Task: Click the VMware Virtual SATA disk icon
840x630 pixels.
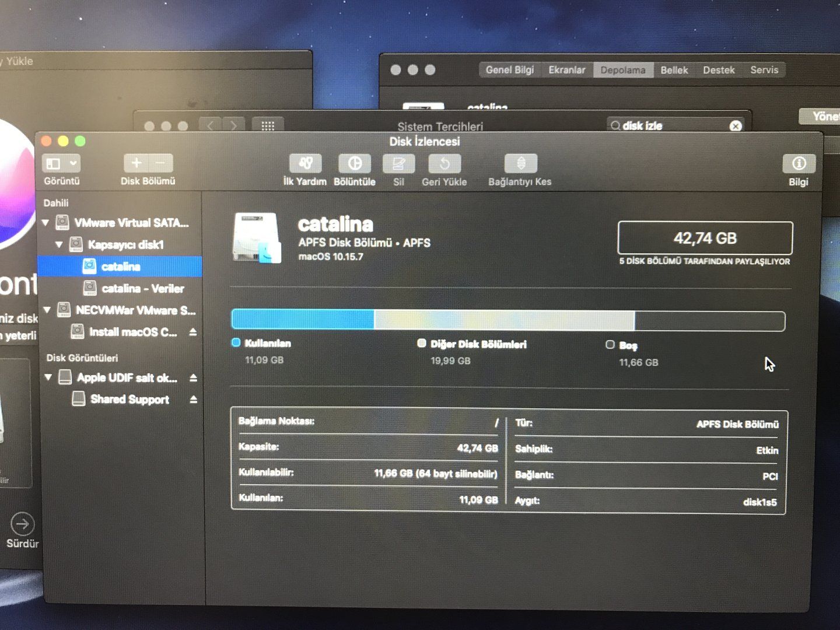Action: click(62, 222)
